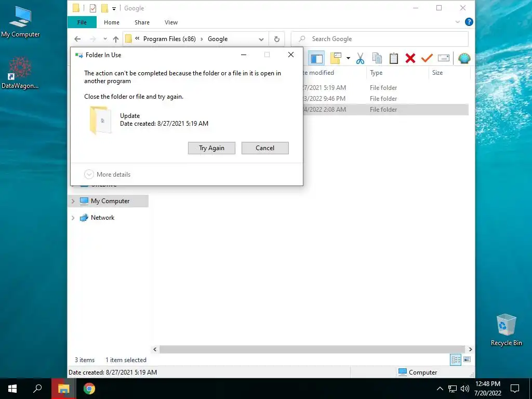Refresh the Google folder view
Viewport: 532px width, 399px height.
(277, 39)
